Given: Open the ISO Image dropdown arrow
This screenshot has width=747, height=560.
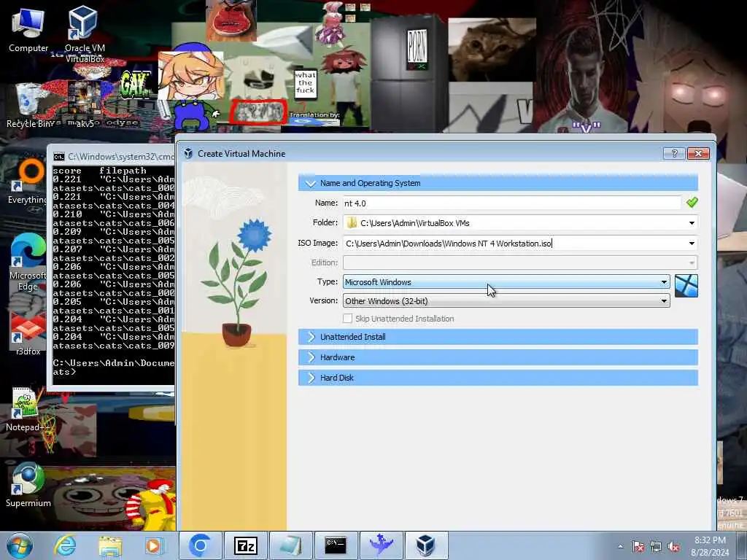Looking at the screenshot, I should point(692,244).
